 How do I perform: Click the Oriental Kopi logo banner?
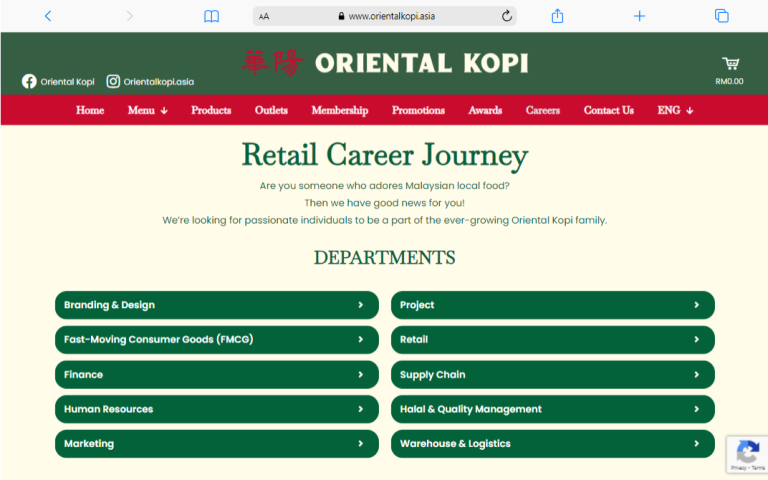[x=385, y=63]
